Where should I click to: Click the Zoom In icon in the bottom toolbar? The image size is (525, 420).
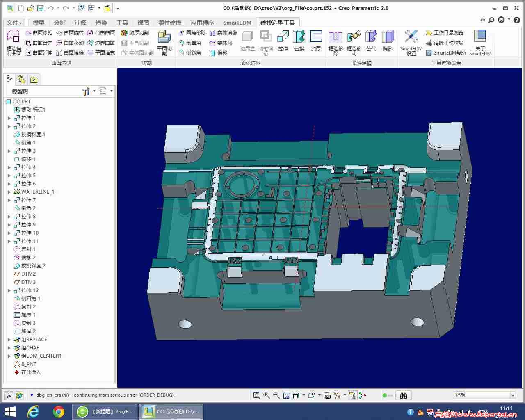267,395
